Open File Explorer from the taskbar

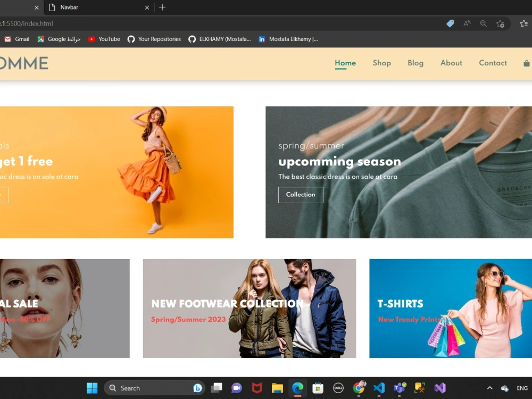coord(277,388)
